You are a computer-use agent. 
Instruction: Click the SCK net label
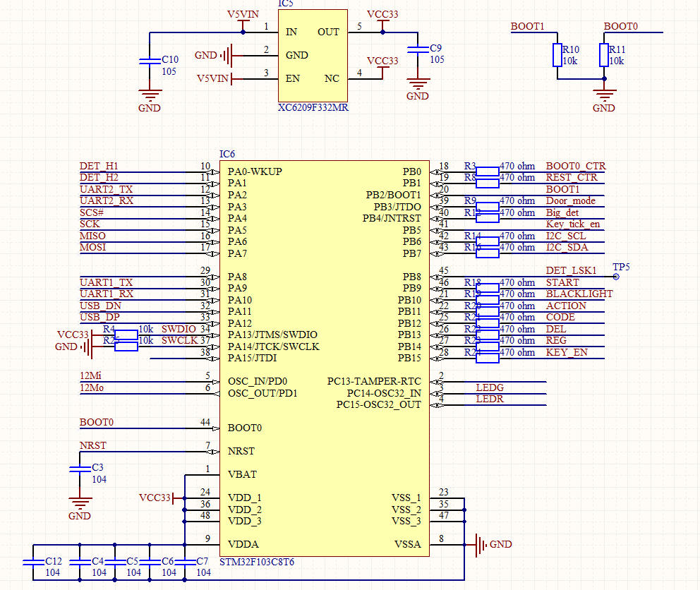90,224
